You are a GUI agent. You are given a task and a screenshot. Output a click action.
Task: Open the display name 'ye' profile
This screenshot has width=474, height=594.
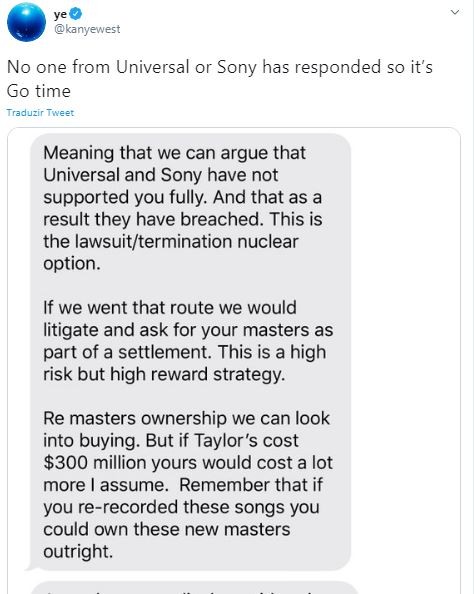click(x=60, y=14)
